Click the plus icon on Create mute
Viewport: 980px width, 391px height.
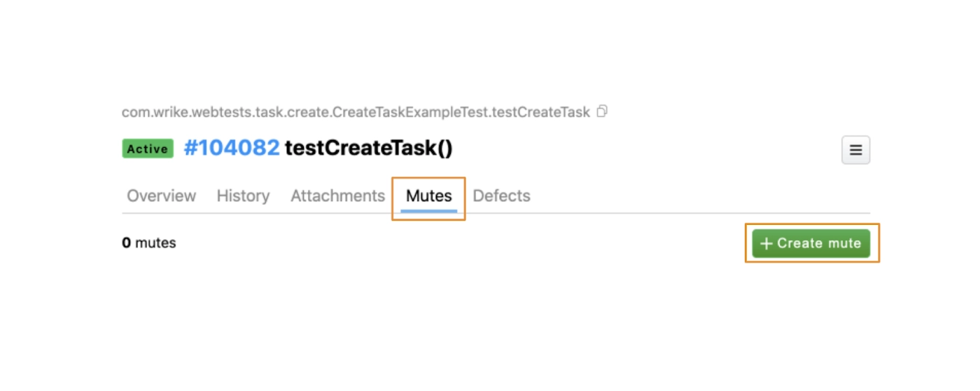coord(766,244)
